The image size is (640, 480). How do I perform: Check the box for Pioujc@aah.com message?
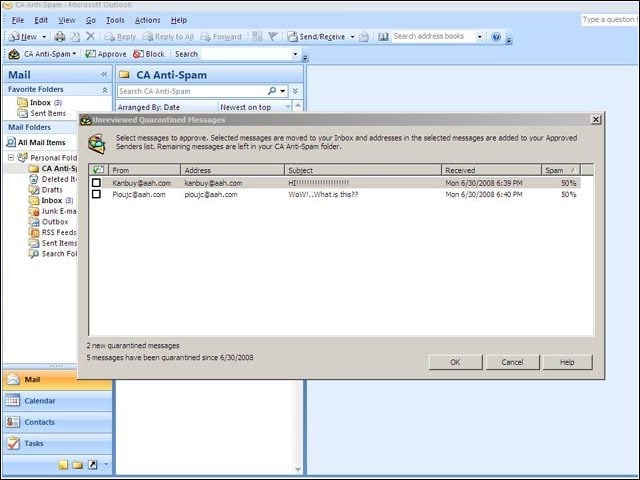tap(96, 194)
